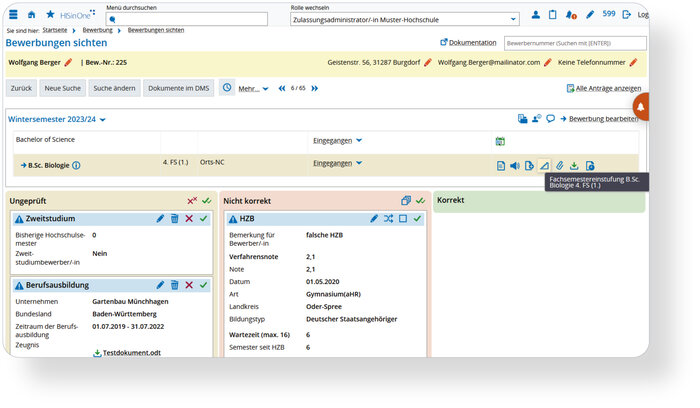Screen dimensions: 700x408
Task: Open notifications bell with badge in header
Action: pos(571,15)
